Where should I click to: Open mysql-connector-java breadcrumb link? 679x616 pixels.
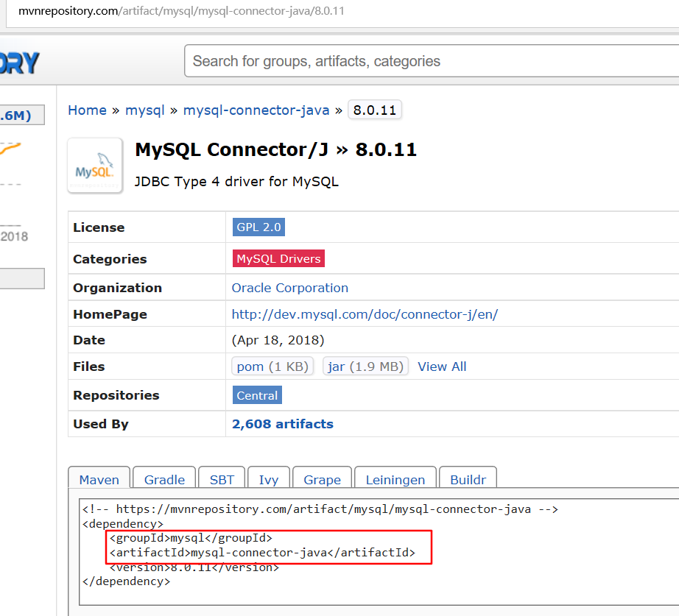(x=256, y=110)
